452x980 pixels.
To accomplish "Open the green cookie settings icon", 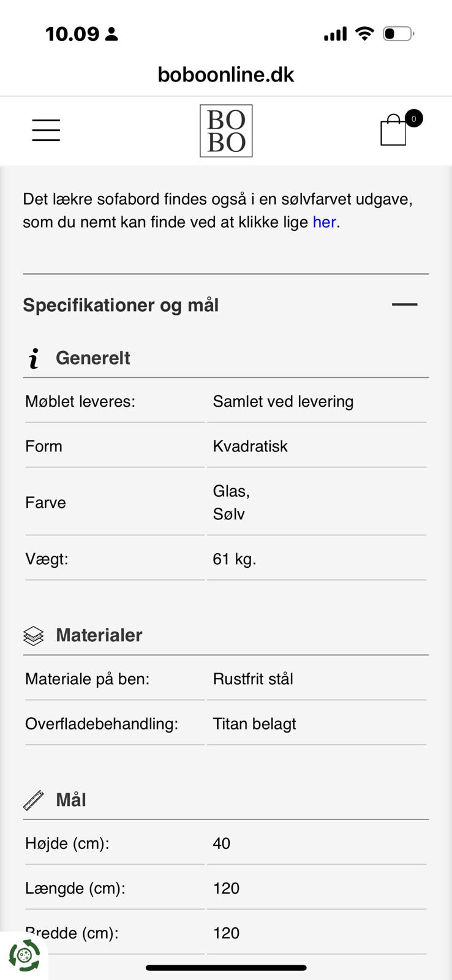I will [x=24, y=956].
